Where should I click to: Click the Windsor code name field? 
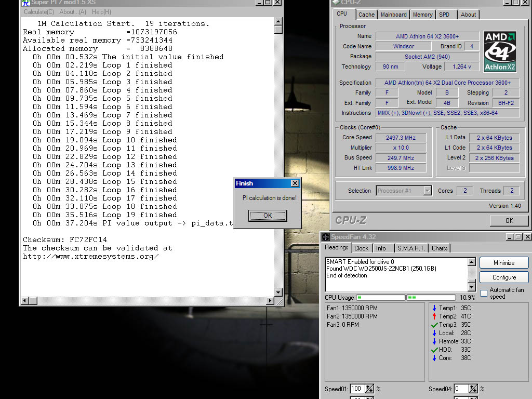pos(403,46)
